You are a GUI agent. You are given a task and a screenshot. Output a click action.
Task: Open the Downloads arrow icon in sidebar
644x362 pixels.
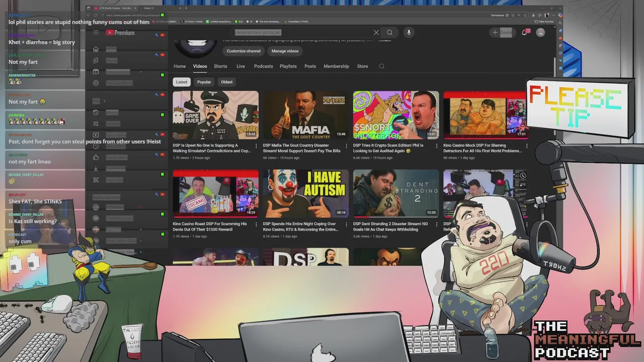(96, 168)
